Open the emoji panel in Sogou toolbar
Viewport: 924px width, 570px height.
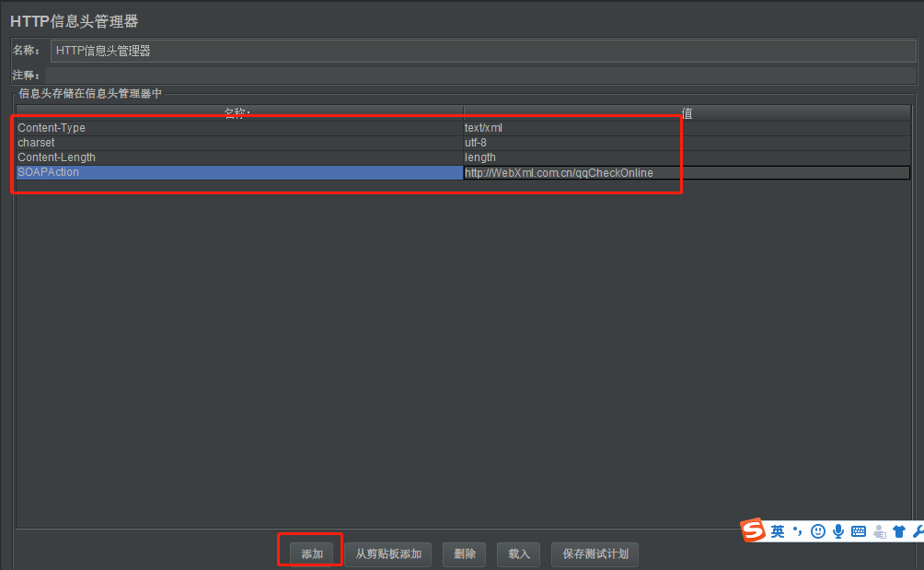coord(817,531)
